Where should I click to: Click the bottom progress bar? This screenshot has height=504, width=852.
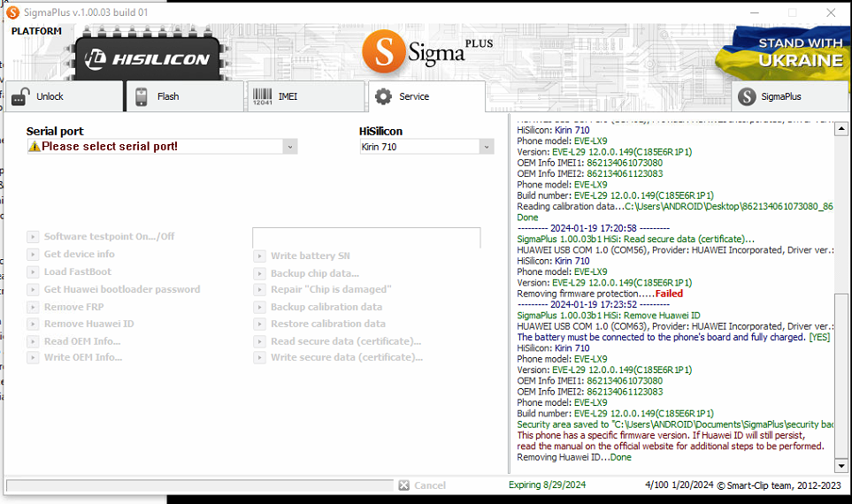click(x=199, y=485)
